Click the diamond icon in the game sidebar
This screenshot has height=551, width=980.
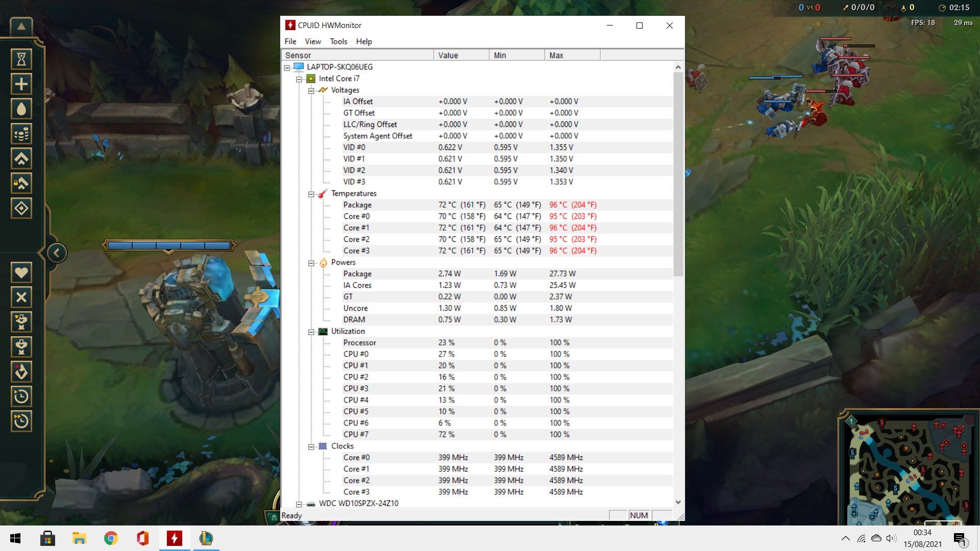(x=21, y=208)
